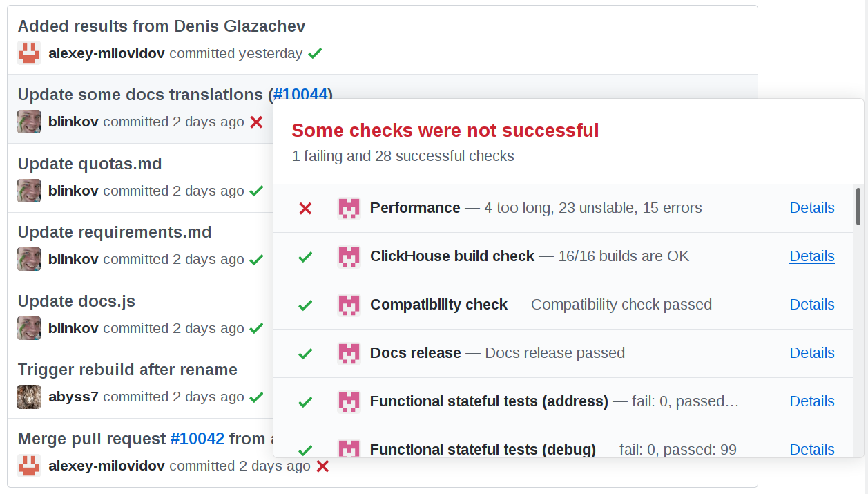Open the Update requirements.md commit title
Image resolution: width=868 pixels, height=494 pixels.
[x=115, y=232]
